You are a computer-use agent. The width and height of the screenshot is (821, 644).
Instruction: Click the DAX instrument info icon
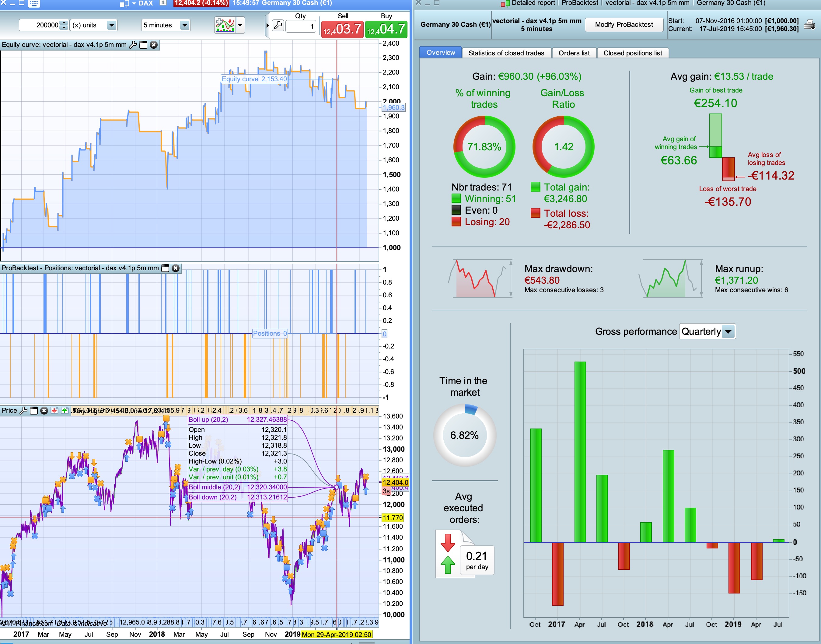tap(163, 3)
